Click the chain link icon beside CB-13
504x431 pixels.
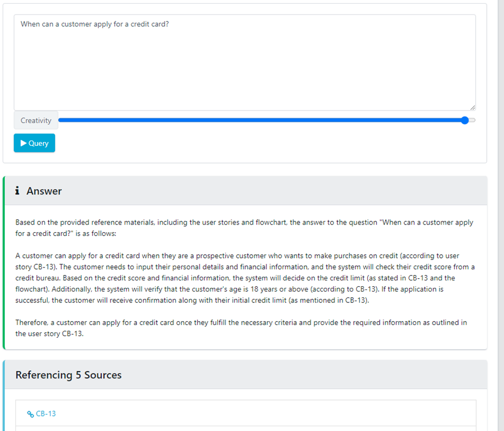coord(31,414)
